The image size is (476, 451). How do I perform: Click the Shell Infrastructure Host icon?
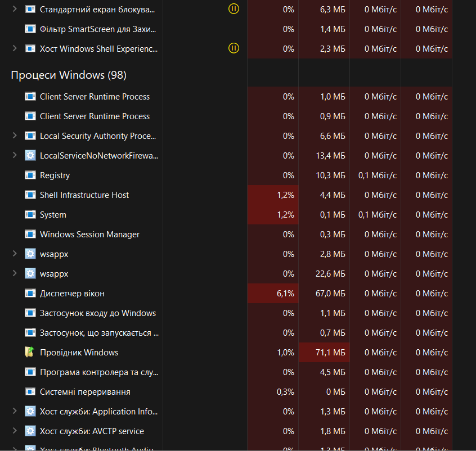click(x=30, y=195)
